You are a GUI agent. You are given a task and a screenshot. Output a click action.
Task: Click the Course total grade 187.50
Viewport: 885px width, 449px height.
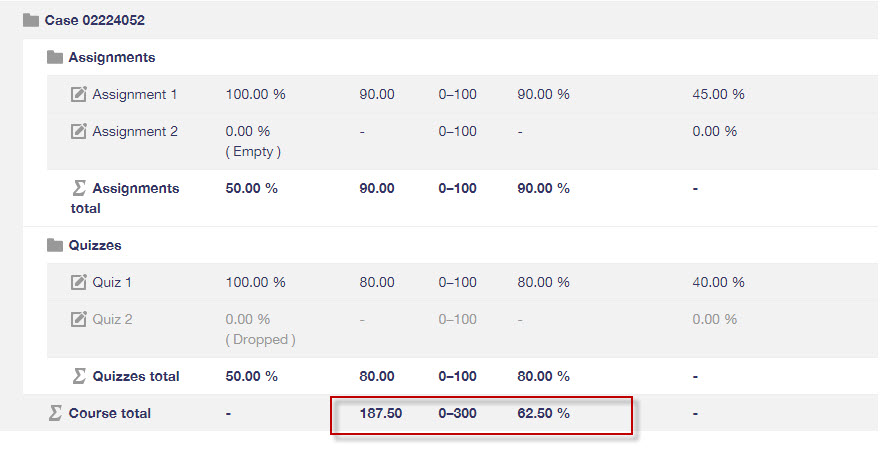point(380,413)
